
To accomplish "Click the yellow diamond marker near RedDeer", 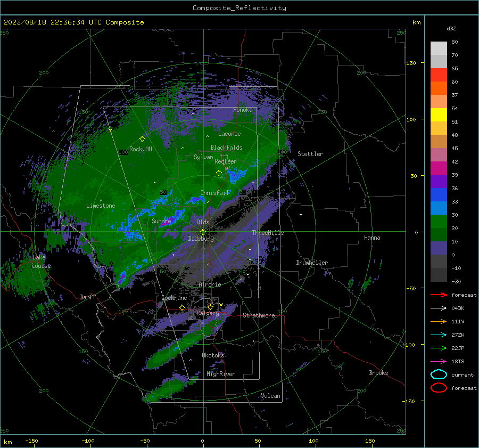I will [x=219, y=173].
